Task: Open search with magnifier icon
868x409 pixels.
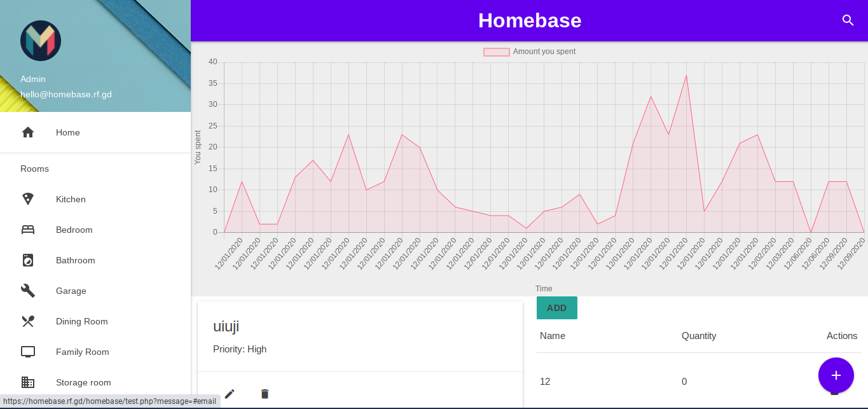Action: 848,20
